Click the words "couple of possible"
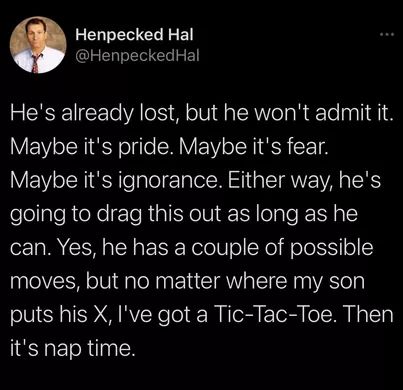The width and height of the screenshot is (403, 390). pyautogui.click(x=282, y=248)
